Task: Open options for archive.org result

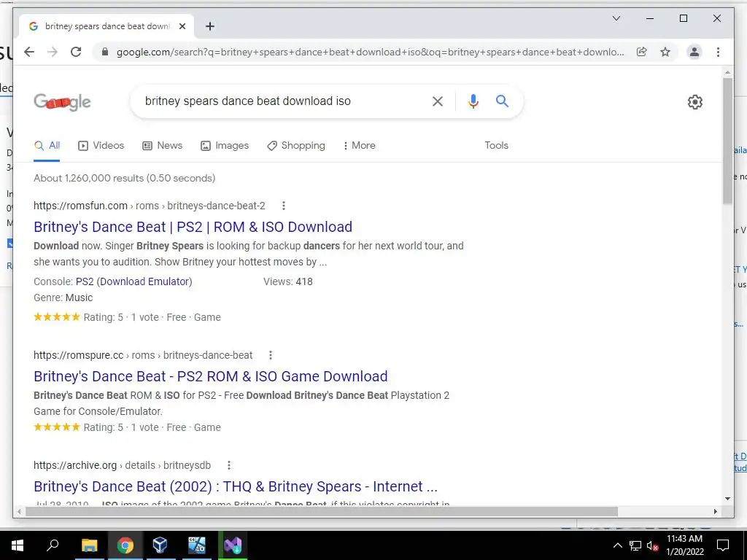Action: (x=228, y=465)
